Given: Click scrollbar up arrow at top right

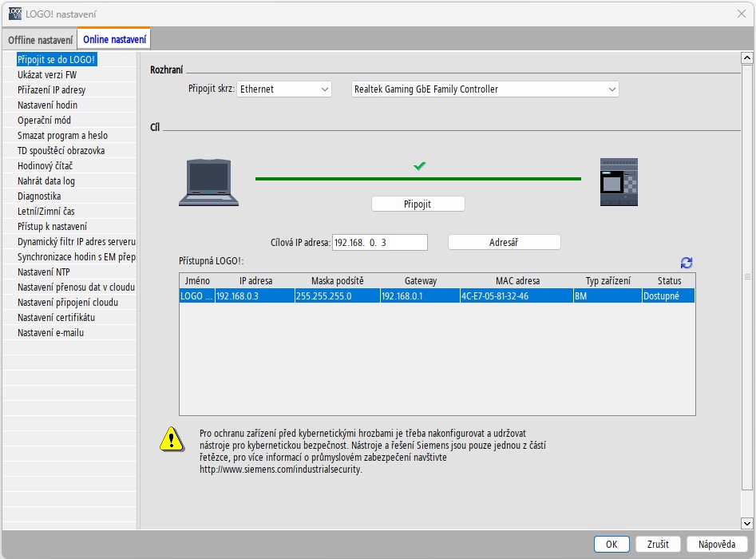Looking at the screenshot, I should pos(747,57).
